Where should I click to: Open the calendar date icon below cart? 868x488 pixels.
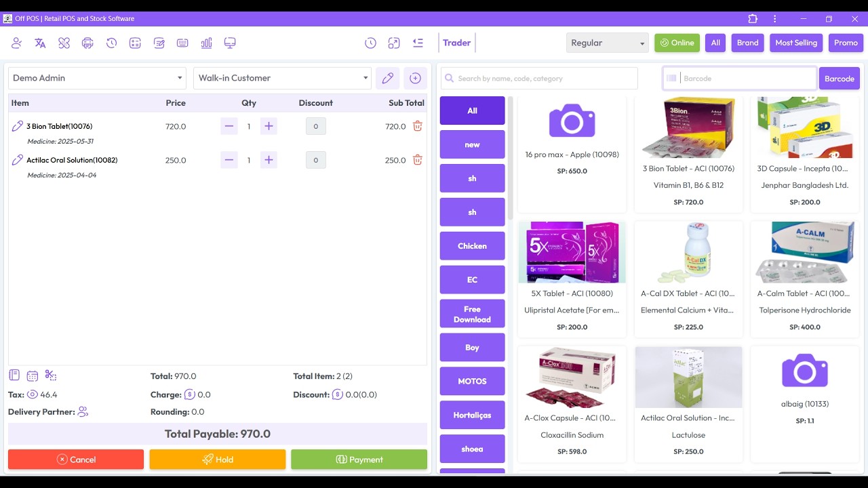pos(32,375)
